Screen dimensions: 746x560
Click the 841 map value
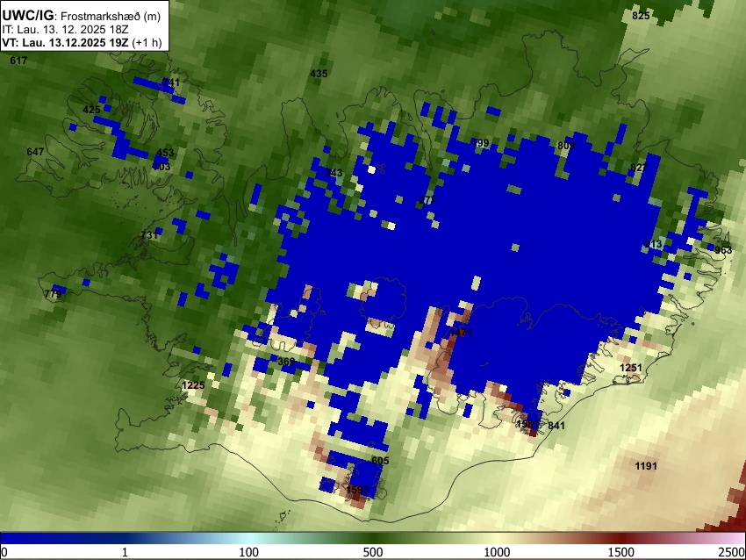point(556,426)
